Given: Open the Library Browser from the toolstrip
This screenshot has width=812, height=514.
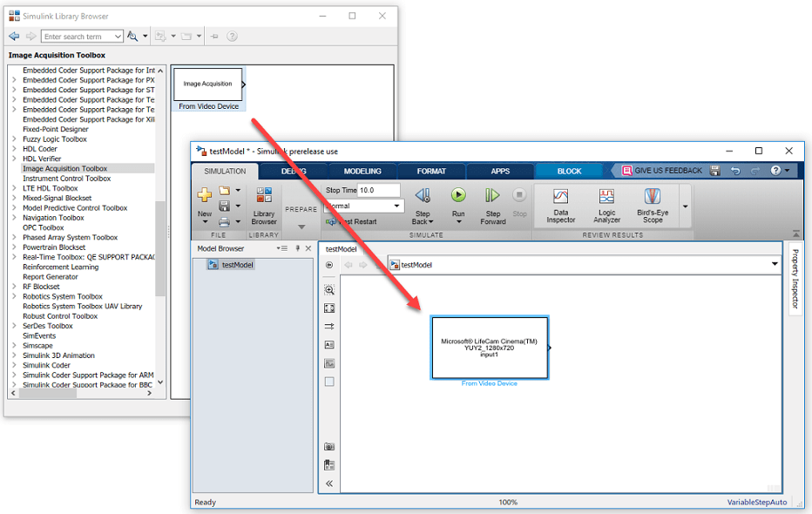Looking at the screenshot, I should 264,206.
